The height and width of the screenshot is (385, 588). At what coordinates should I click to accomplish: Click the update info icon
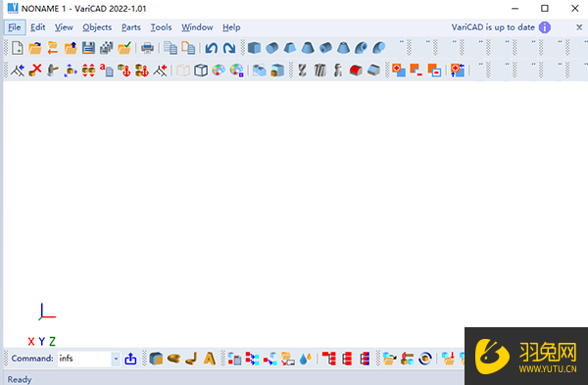tap(545, 27)
